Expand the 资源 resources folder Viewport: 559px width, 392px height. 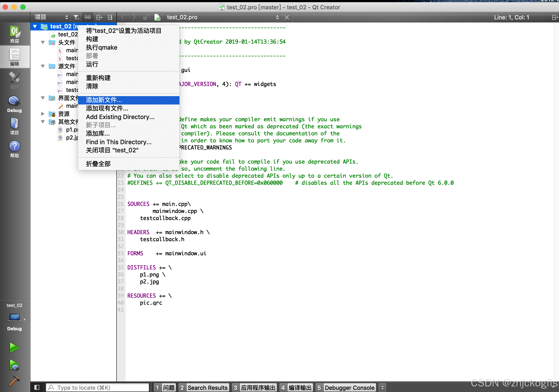(43, 114)
